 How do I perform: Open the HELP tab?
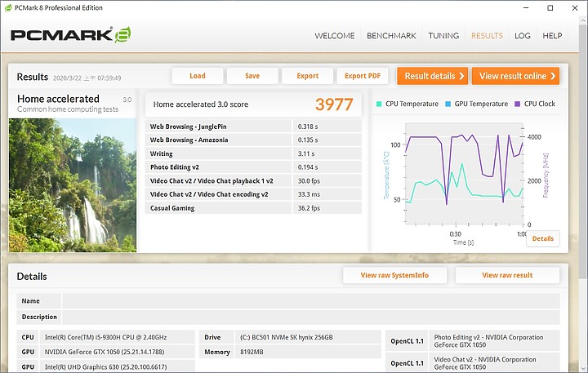[x=552, y=36]
